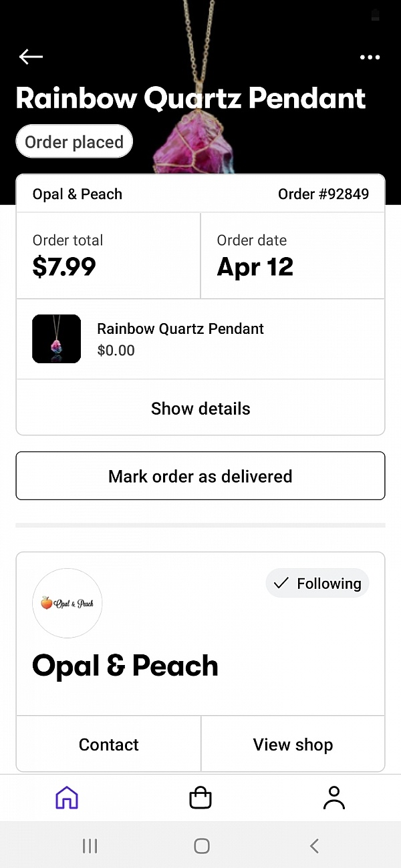This screenshot has height=868, width=401.
Task: Expand Show details for the order
Action: coord(200,409)
